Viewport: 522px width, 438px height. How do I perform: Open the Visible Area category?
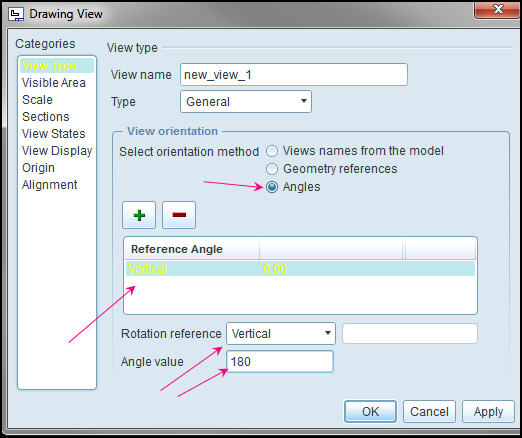(x=54, y=83)
